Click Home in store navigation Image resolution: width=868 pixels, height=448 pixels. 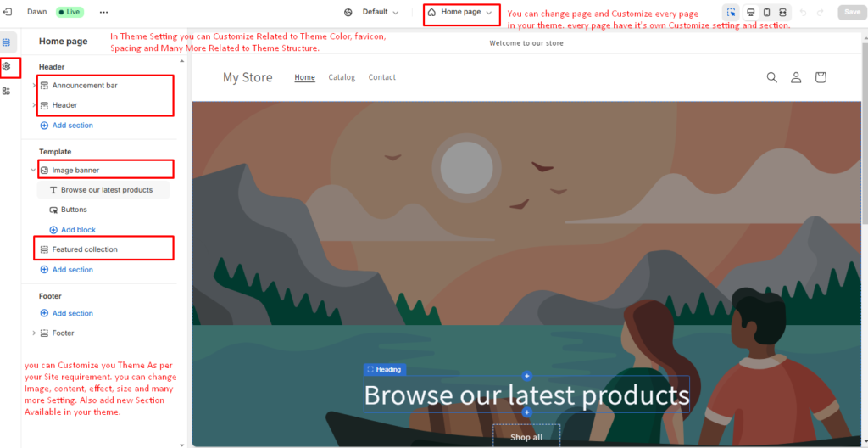tap(304, 77)
